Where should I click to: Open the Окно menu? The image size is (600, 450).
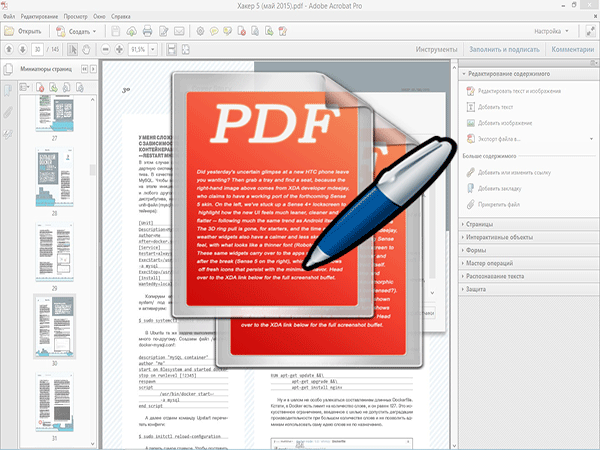99,16
